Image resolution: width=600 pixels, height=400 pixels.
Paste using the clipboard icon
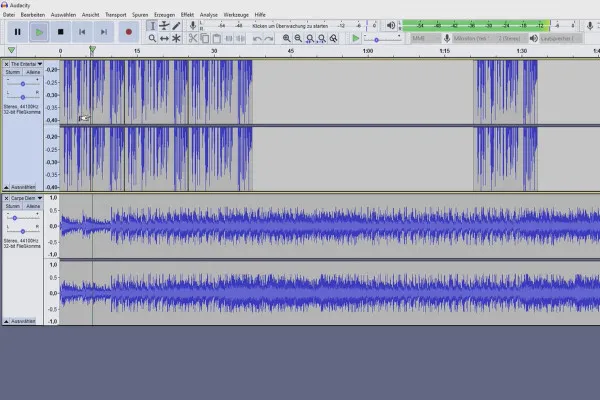217,38
